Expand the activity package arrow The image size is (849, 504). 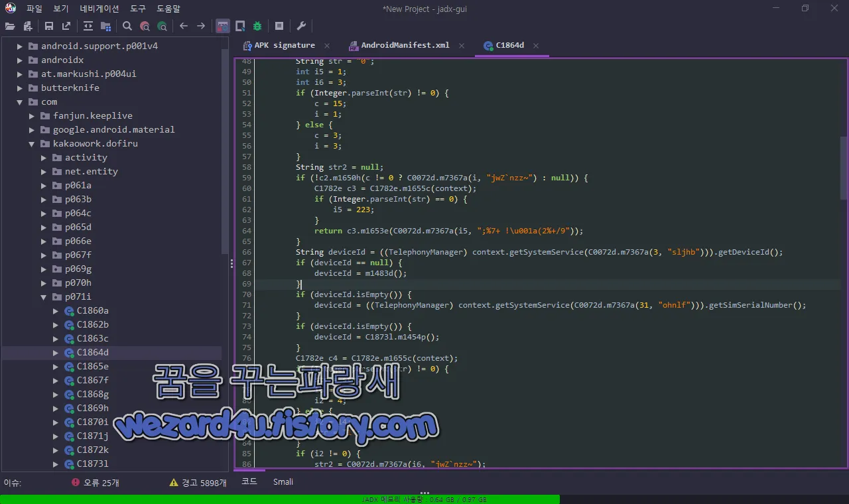pyautogui.click(x=44, y=157)
